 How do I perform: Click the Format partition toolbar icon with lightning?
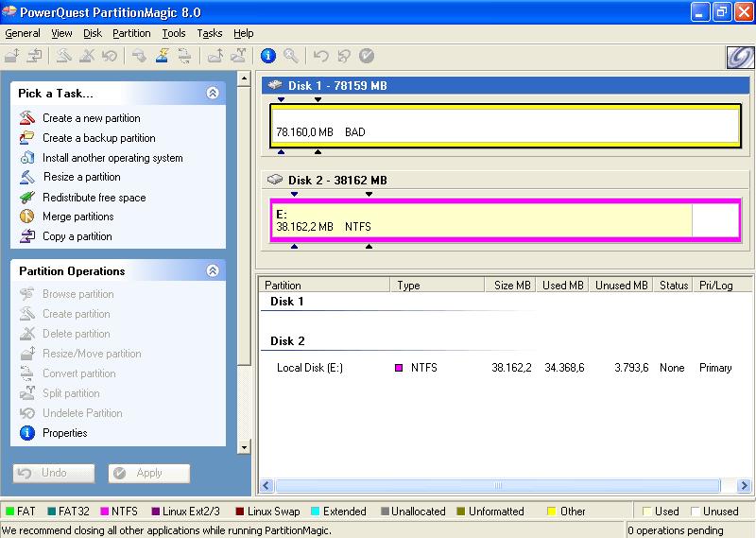pos(162,56)
